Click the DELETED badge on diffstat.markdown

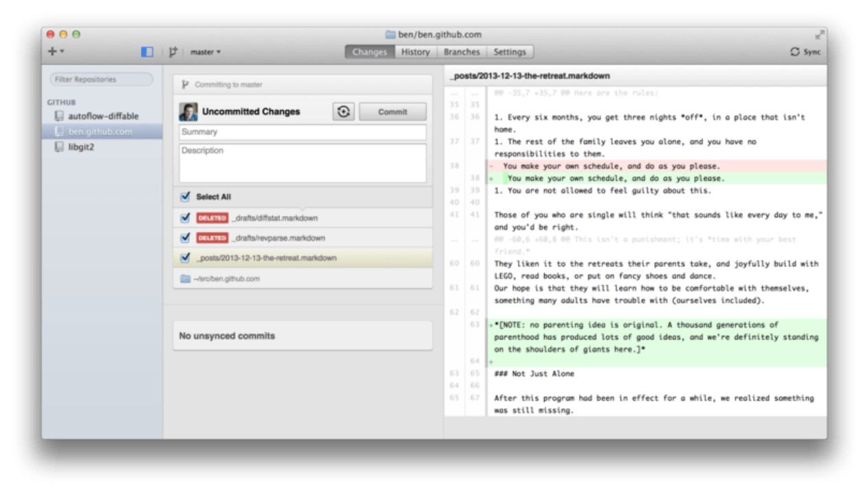[212, 218]
